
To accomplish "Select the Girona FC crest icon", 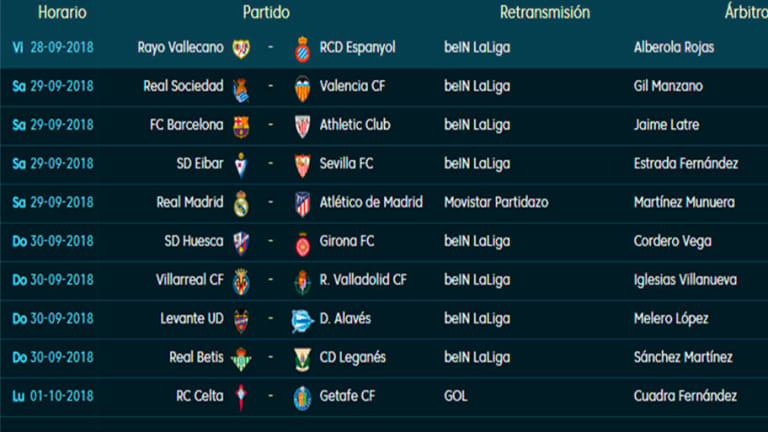I will [x=301, y=242].
